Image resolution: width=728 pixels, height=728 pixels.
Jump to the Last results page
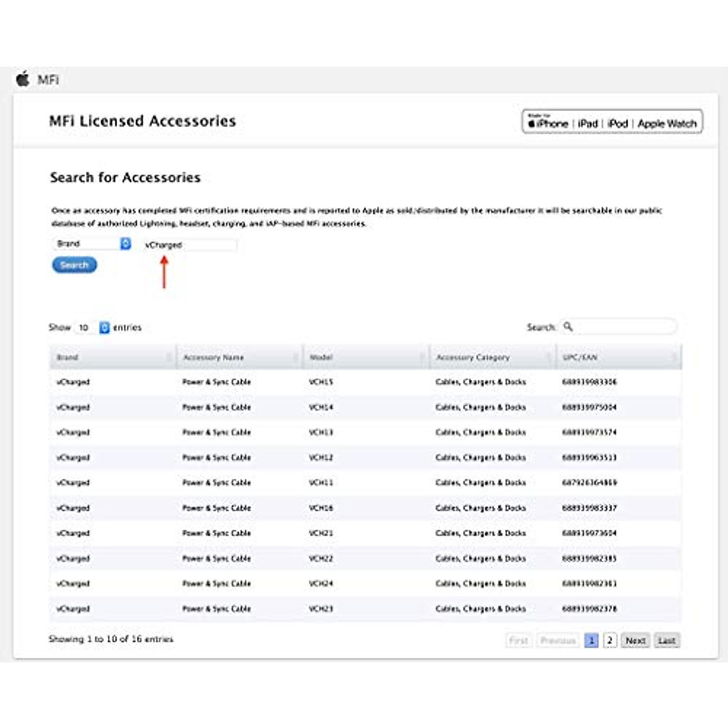click(666, 641)
